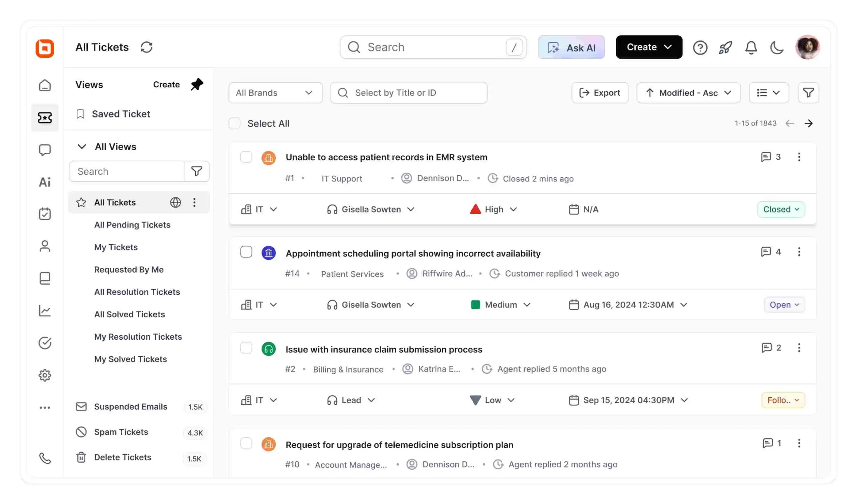The width and height of the screenshot is (857, 504).
Task: Open the Low priority dropdown on ticket #2
Action: pyautogui.click(x=492, y=400)
